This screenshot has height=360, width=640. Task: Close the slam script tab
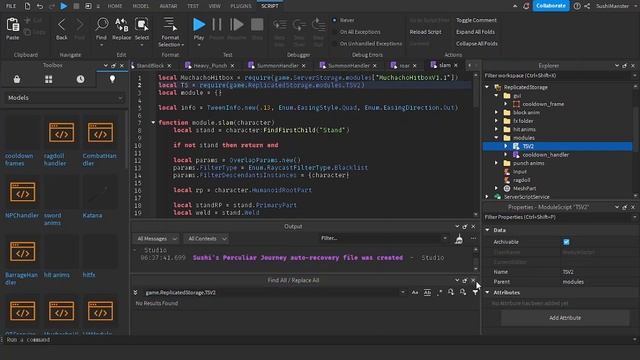click(x=456, y=65)
